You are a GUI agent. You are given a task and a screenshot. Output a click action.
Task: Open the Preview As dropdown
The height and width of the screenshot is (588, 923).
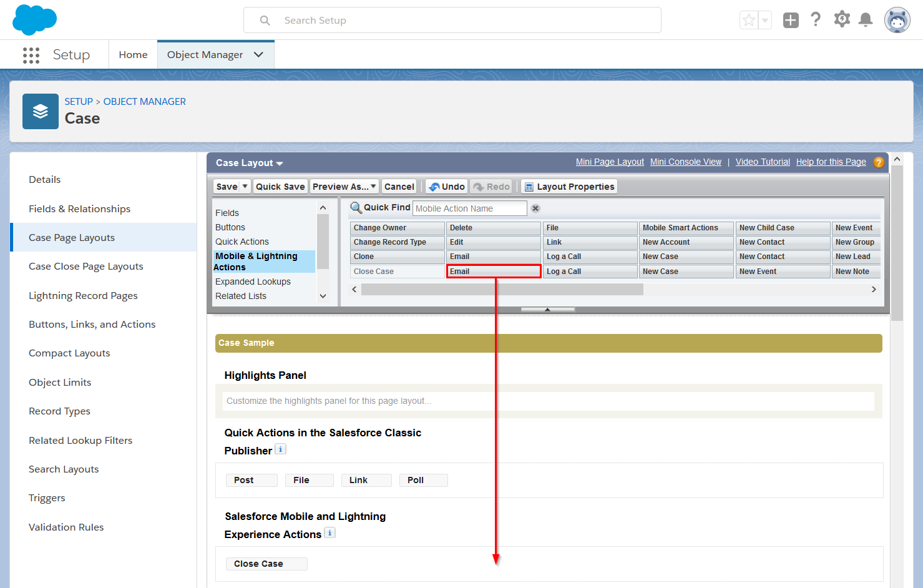pos(344,187)
